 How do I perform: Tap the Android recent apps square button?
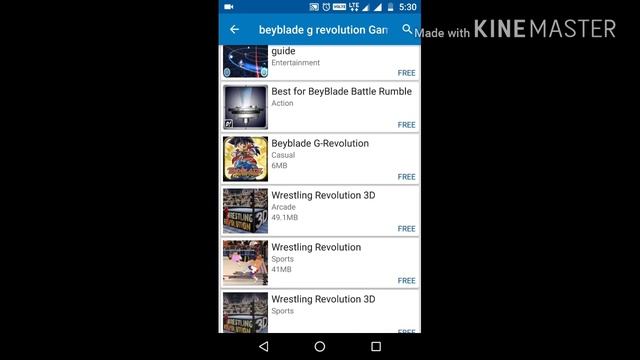[x=376, y=347]
